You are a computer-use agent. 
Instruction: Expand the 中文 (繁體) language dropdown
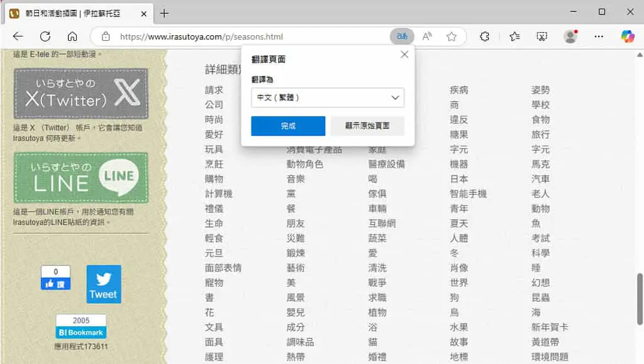(327, 97)
